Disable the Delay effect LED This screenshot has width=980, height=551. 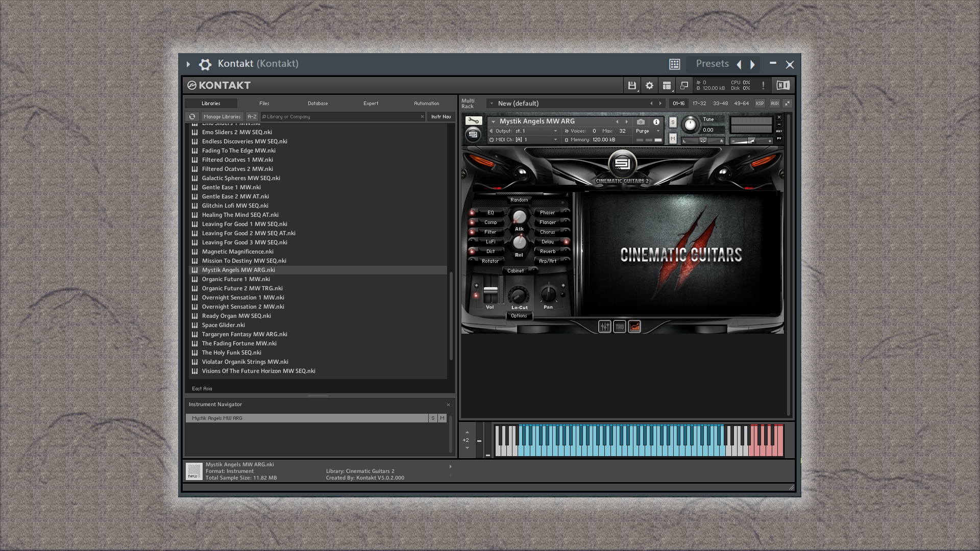(566, 242)
